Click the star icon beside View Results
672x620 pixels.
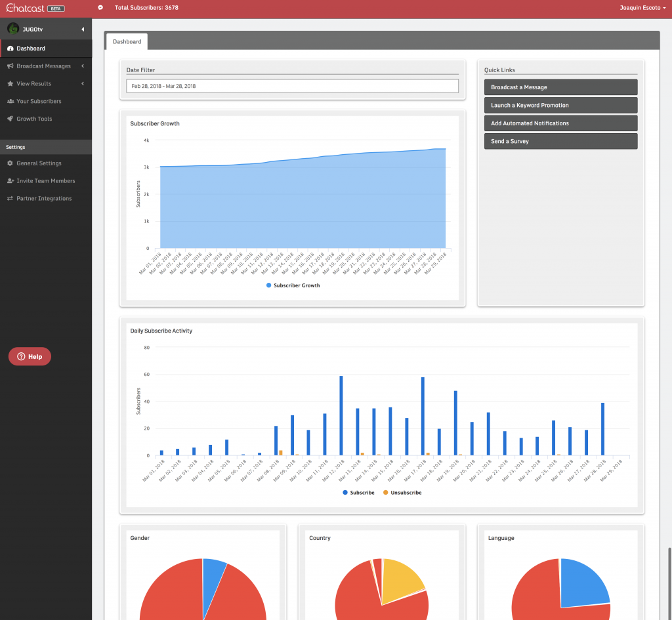(10, 84)
